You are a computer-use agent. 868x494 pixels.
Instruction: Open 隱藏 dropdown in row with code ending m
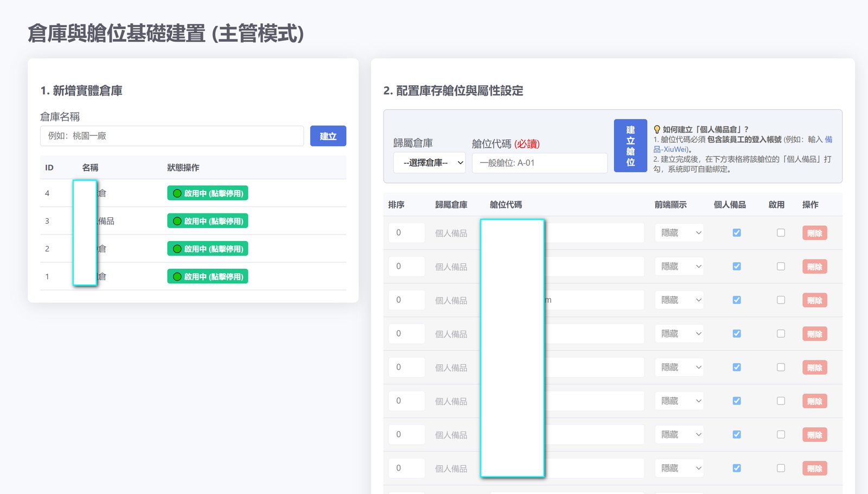(x=679, y=300)
